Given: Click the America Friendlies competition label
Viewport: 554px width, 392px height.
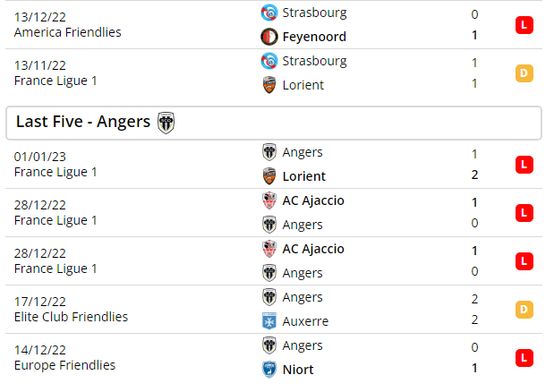Looking at the screenshot, I should coord(67,32).
